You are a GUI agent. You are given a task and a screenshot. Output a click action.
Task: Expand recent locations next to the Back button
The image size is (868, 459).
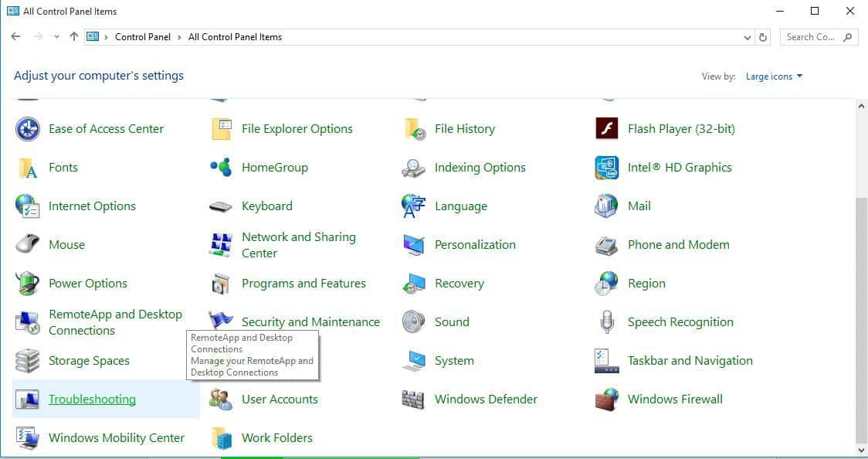tap(56, 36)
